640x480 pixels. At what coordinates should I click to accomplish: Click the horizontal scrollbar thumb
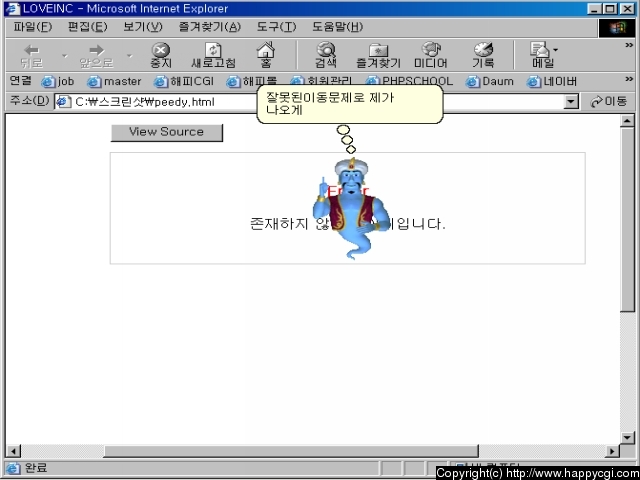pyautogui.click(x=291, y=451)
